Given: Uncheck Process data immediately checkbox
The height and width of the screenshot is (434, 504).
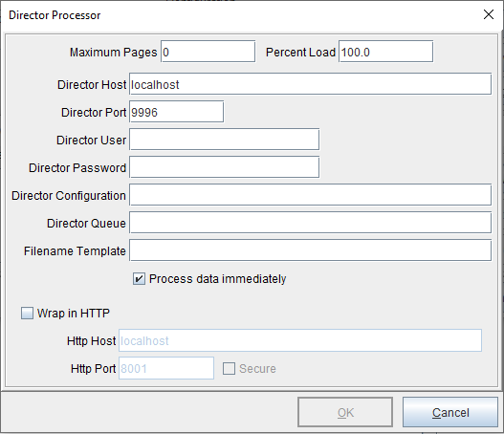Looking at the screenshot, I should 139,279.
